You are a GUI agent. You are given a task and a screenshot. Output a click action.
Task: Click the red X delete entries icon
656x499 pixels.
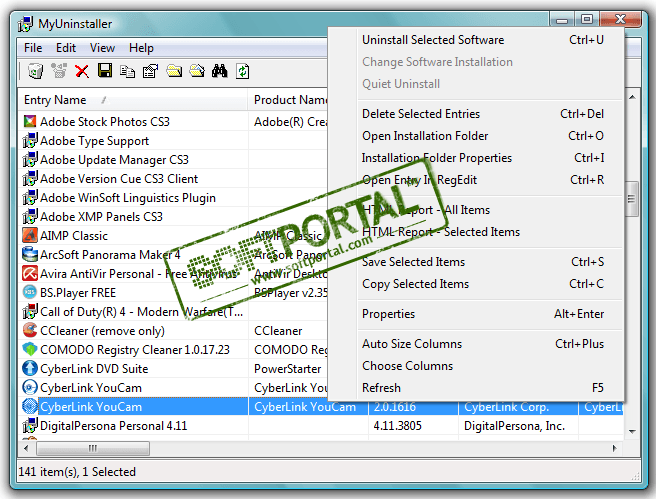pyautogui.click(x=82, y=71)
